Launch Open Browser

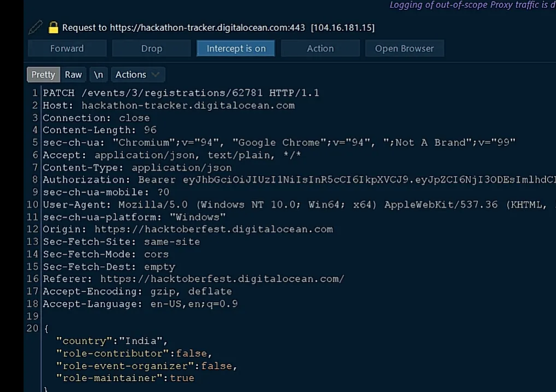pyautogui.click(x=405, y=49)
